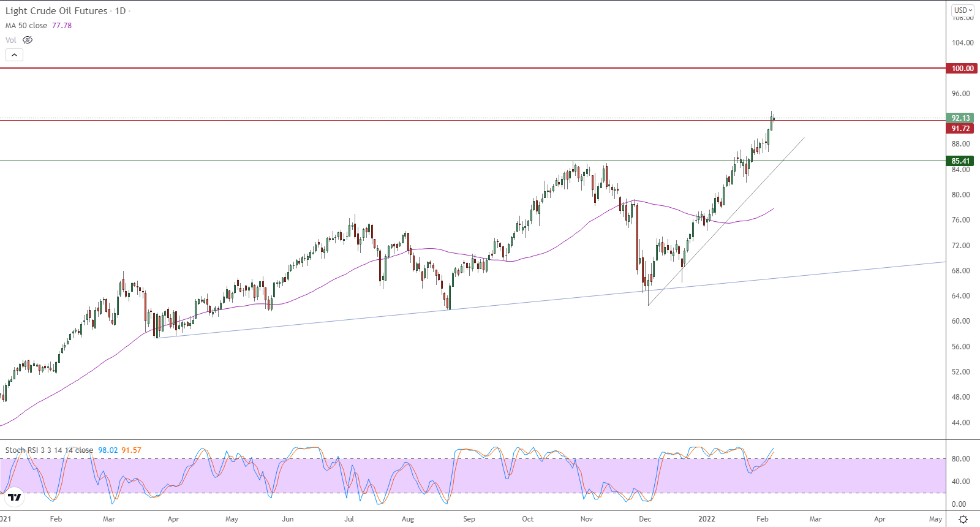The image size is (980, 527).
Task: Select the Light Crude Oil Futures title
Action: click(x=56, y=11)
